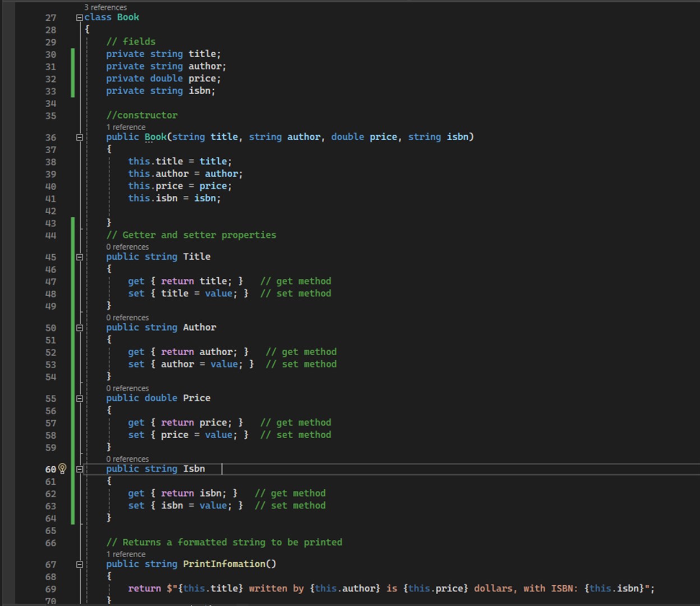Click the 'this.title = title;' statement
700x606 pixels.
coord(180,162)
